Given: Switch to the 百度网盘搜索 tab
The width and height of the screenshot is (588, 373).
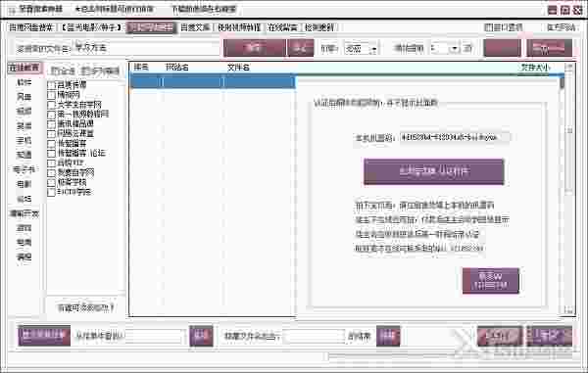Looking at the screenshot, I should pyautogui.click(x=32, y=27).
